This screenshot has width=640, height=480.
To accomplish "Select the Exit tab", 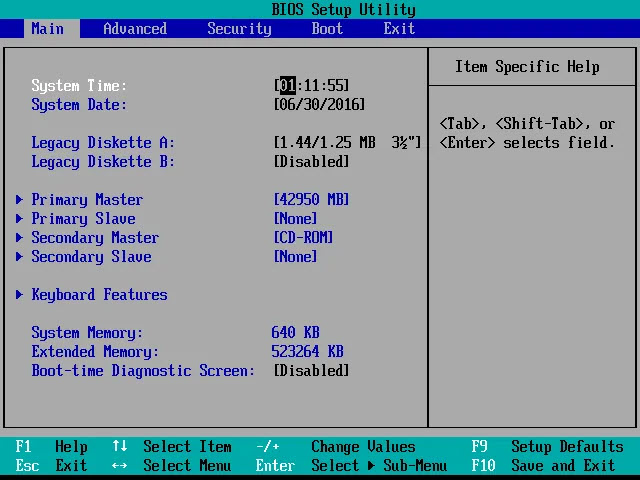I will (x=399, y=29).
